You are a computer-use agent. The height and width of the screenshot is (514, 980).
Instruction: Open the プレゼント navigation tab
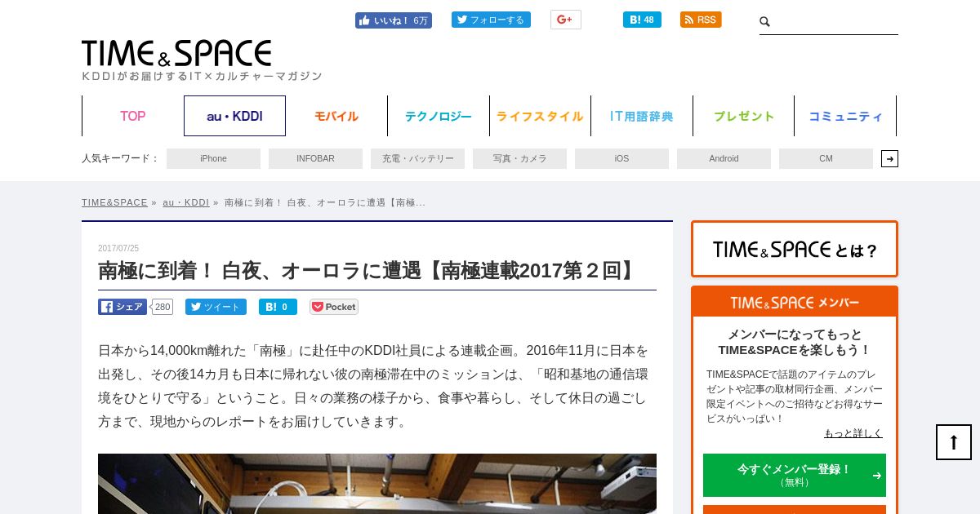coord(744,116)
